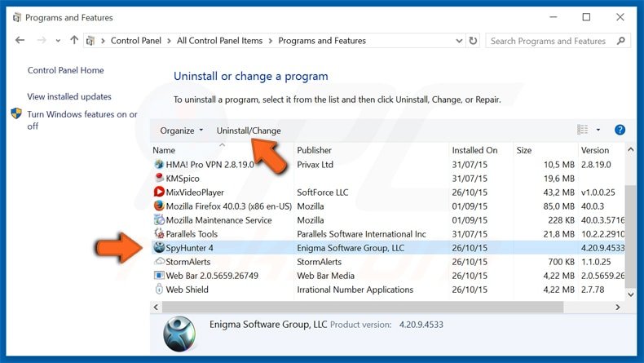Select the SpyHunter 4 row name
This screenshot has height=363, width=644.
[x=189, y=248]
